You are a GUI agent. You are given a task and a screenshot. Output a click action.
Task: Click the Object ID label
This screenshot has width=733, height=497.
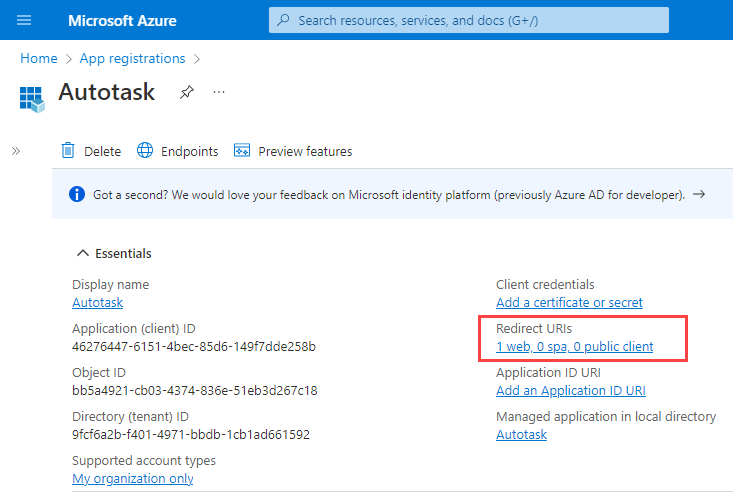[x=99, y=373]
